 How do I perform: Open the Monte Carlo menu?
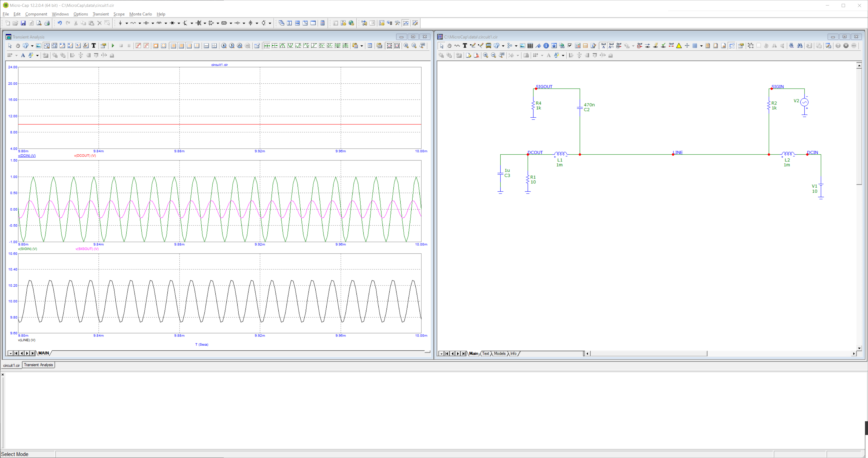point(141,14)
